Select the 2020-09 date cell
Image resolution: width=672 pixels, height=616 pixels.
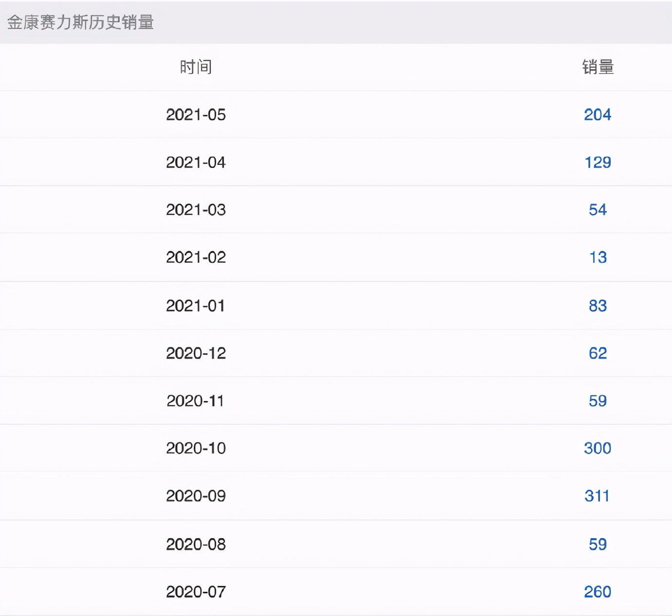pos(196,496)
